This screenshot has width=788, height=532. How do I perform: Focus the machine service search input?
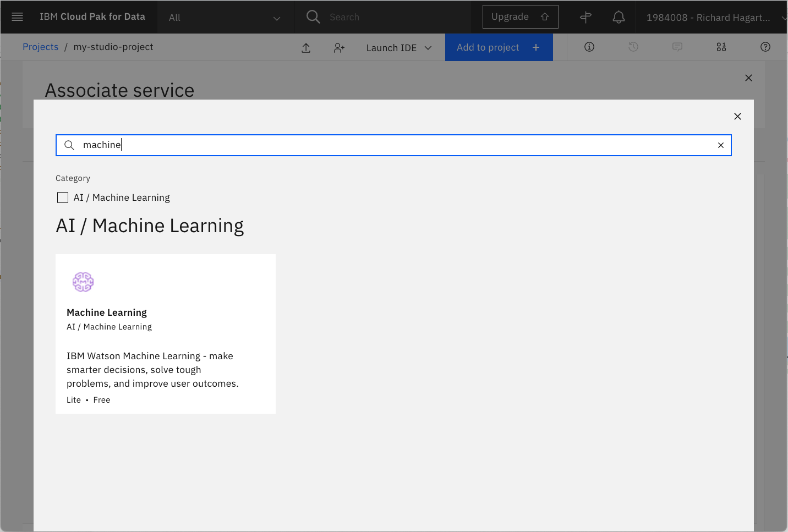393,145
